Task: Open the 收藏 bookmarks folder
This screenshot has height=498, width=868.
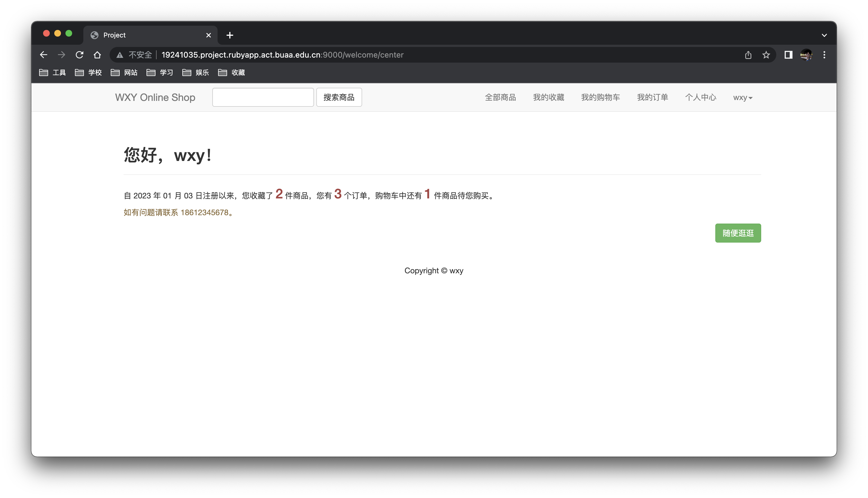Action: pyautogui.click(x=231, y=72)
